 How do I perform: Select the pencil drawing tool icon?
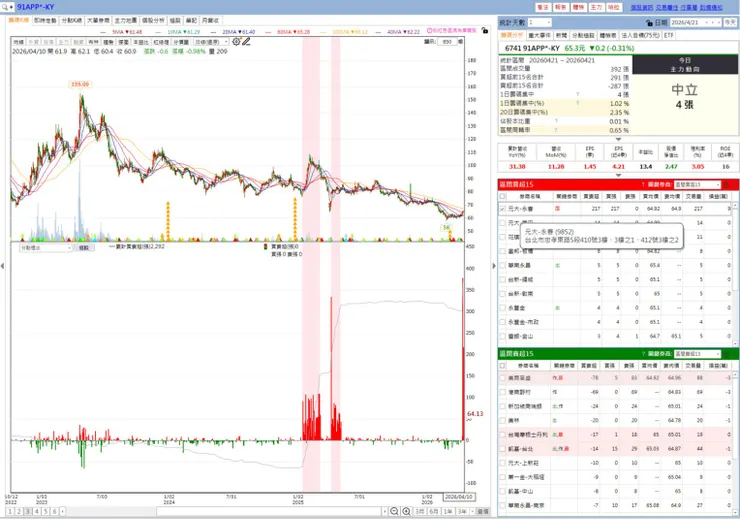246,42
